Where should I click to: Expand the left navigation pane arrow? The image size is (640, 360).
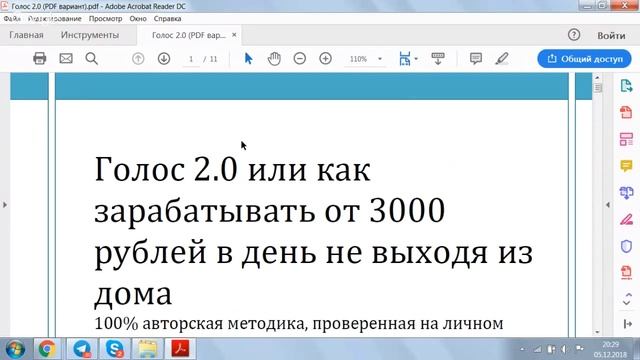point(5,205)
